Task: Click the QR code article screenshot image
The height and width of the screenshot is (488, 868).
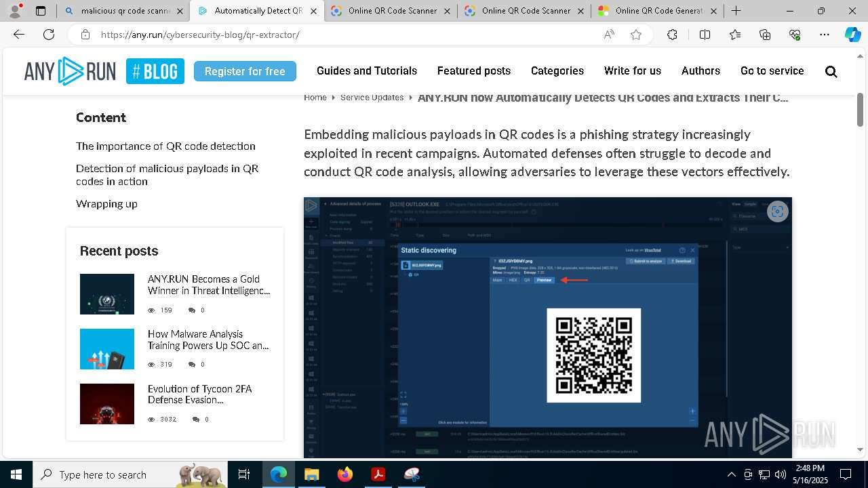Action: (x=548, y=327)
